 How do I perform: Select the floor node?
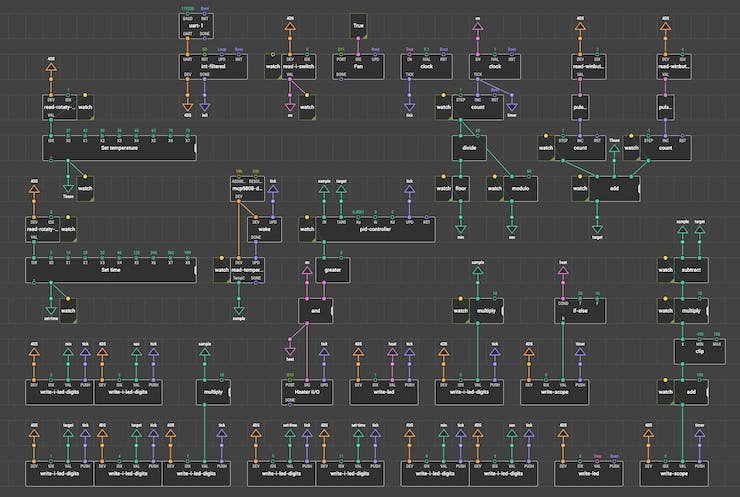click(x=461, y=188)
